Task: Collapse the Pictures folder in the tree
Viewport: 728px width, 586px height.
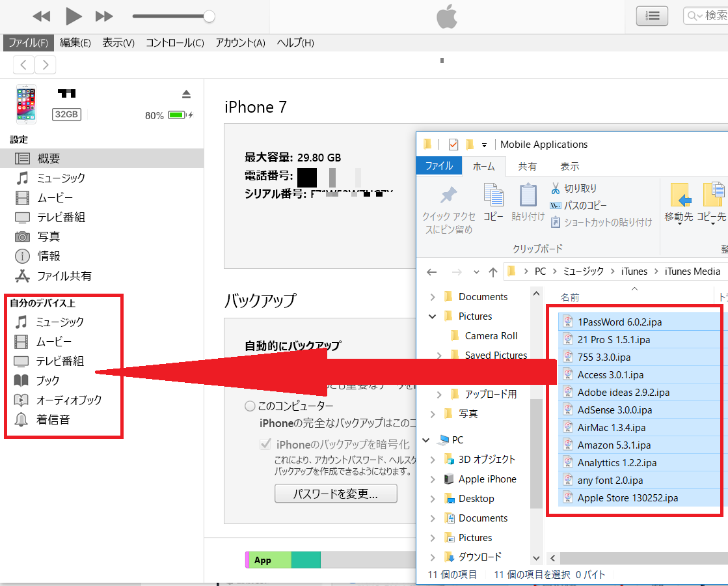Action: tap(432, 316)
